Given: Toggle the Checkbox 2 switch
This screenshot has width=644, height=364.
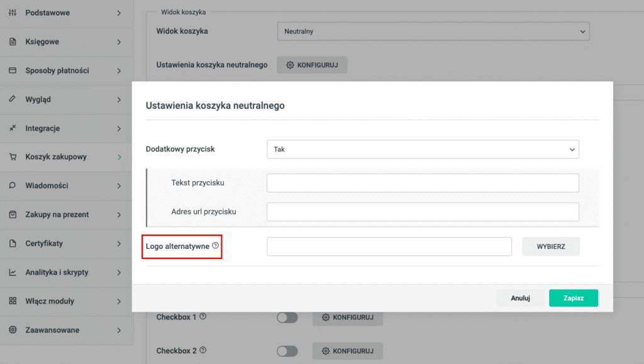Looking at the screenshot, I should 287,351.
